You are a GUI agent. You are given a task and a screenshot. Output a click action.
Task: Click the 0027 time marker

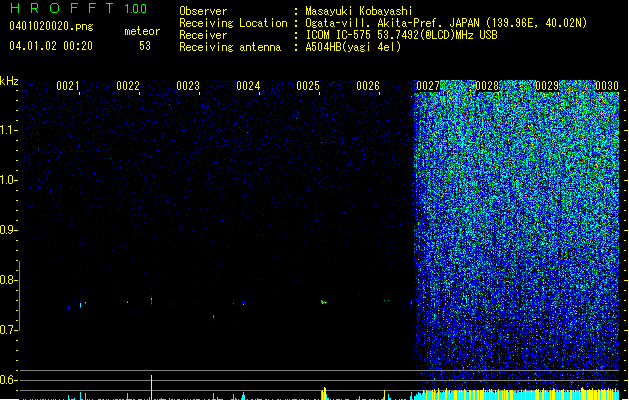(428, 85)
